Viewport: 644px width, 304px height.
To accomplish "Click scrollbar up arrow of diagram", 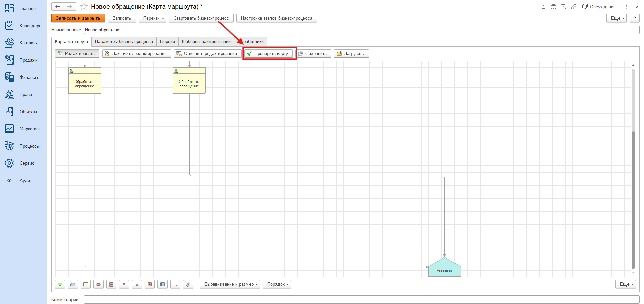I will pos(633,65).
